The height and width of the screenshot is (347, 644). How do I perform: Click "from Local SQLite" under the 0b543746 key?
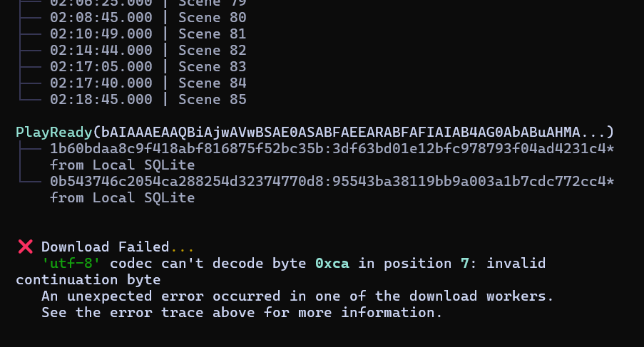tap(122, 197)
